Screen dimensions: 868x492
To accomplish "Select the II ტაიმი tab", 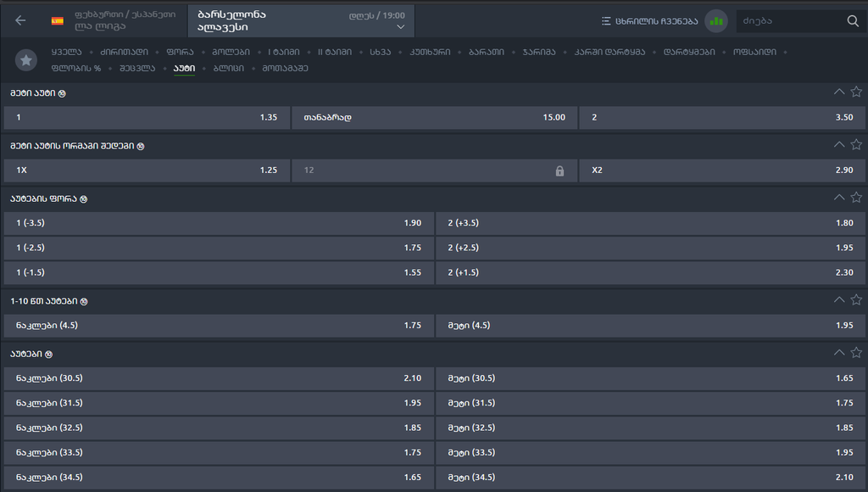I will 334,52.
